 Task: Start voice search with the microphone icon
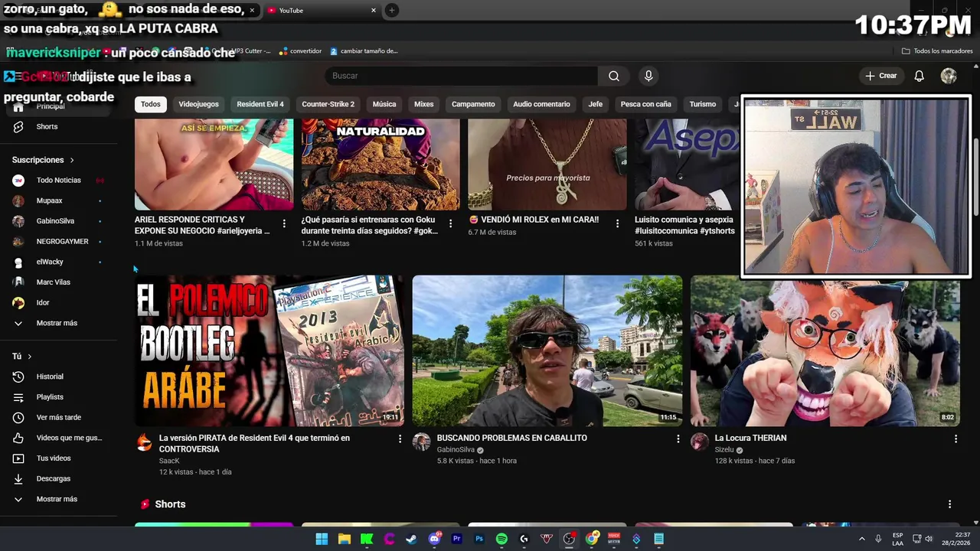(x=648, y=76)
